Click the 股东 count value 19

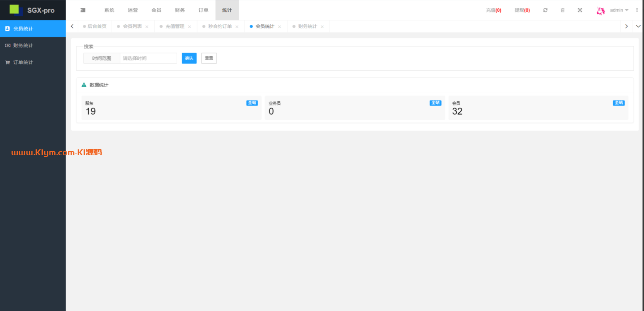pyautogui.click(x=91, y=111)
